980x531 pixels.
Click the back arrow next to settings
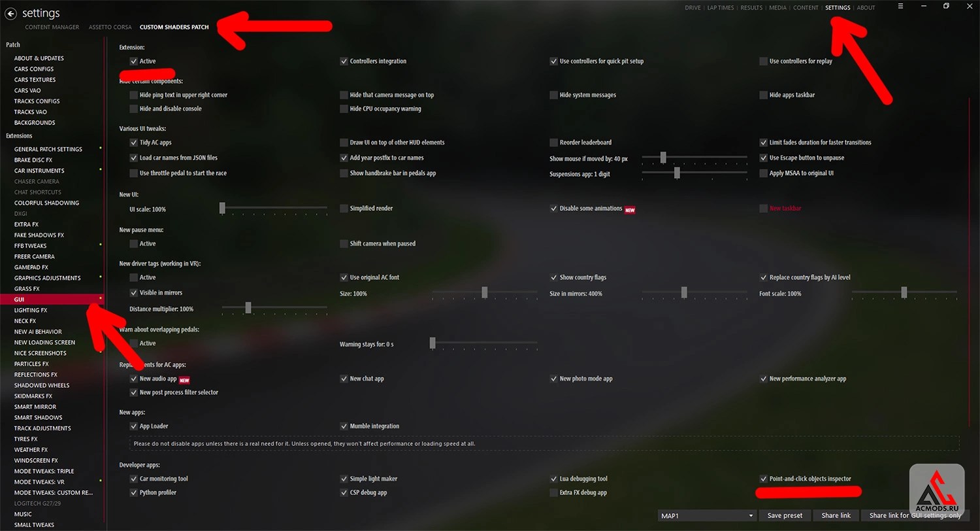pos(10,12)
